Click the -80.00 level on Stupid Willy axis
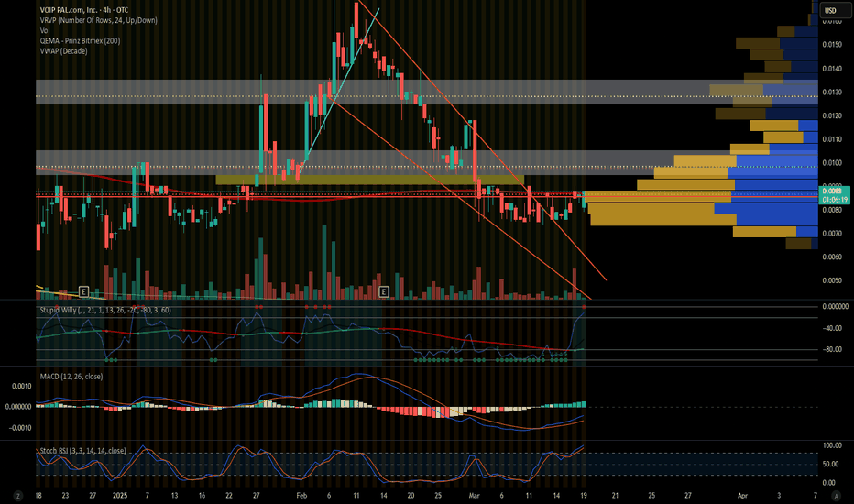The image size is (854, 504). click(831, 349)
